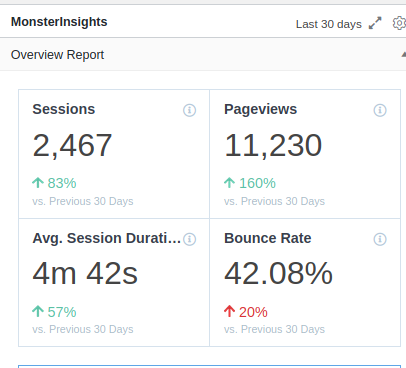
Task: Click the Bounce Rate heading
Action: [268, 238]
